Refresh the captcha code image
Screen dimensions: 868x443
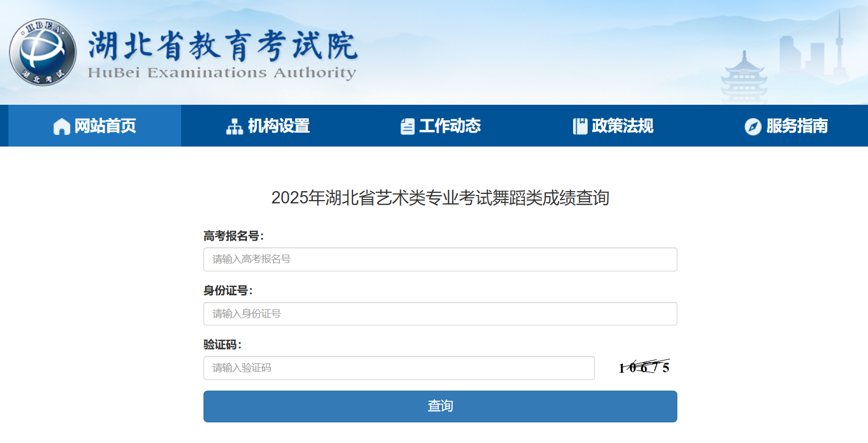click(644, 367)
